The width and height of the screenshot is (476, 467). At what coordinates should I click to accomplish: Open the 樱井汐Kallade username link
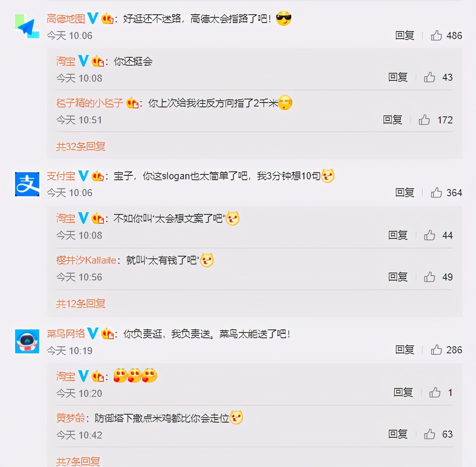pos(86,260)
